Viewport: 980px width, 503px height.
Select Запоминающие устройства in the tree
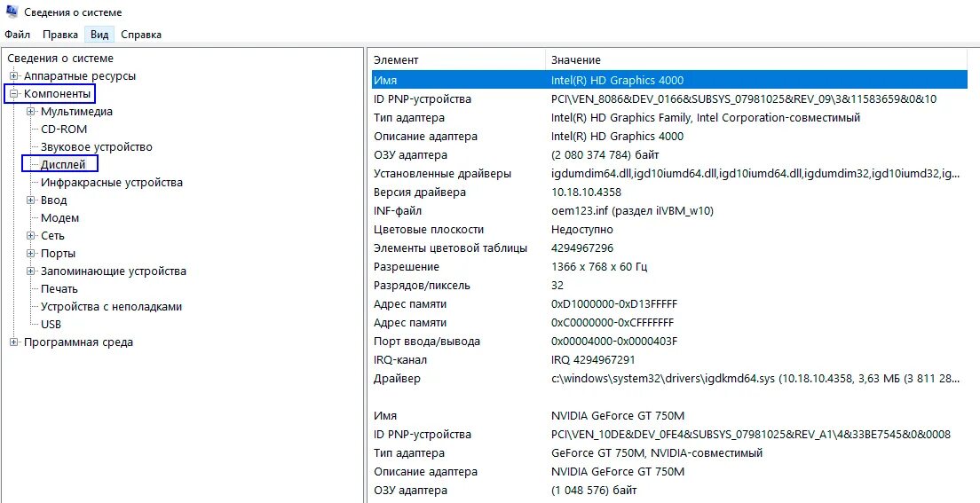(113, 271)
